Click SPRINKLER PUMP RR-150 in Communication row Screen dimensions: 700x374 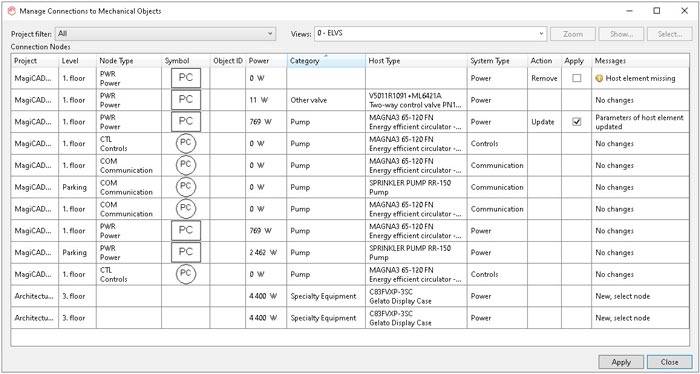pos(410,183)
